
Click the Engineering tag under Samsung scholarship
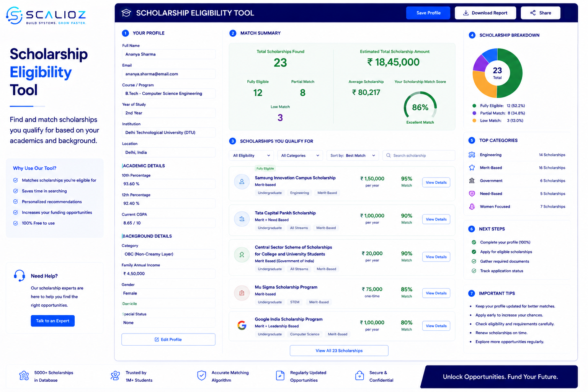(x=299, y=193)
